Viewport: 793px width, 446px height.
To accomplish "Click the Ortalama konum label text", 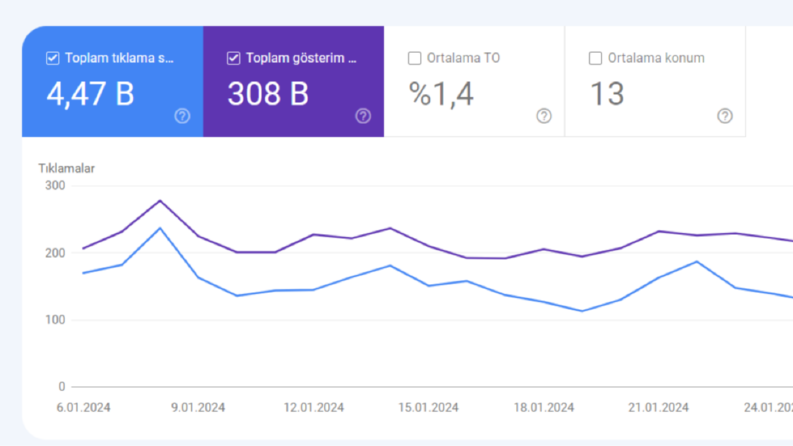I will (656, 58).
